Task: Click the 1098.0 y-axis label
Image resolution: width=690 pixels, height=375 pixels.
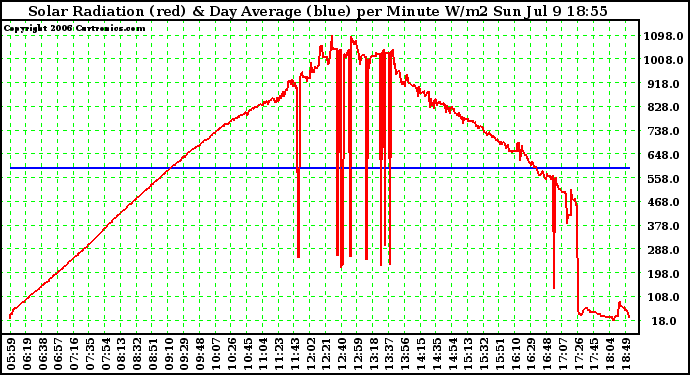Action: [663, 36]
